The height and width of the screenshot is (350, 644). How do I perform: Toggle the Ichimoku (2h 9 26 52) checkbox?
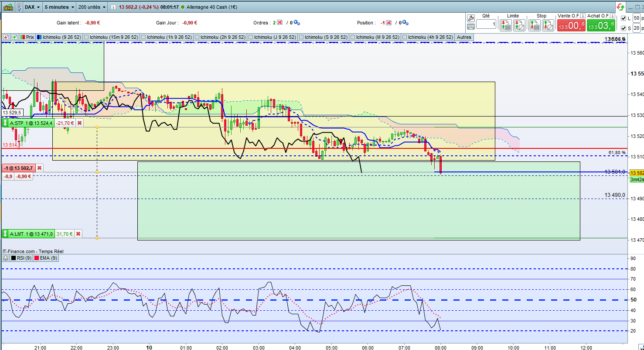click(x=197, y=37)
